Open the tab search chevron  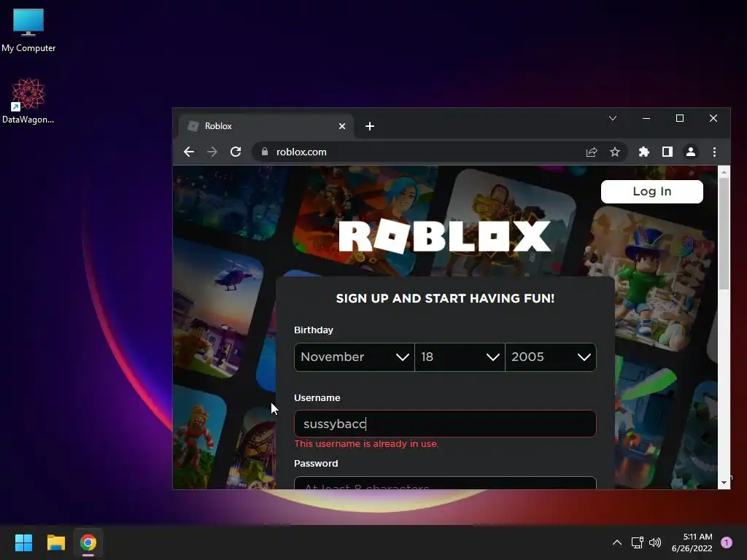pyautogui.click(x=613, y=118)
